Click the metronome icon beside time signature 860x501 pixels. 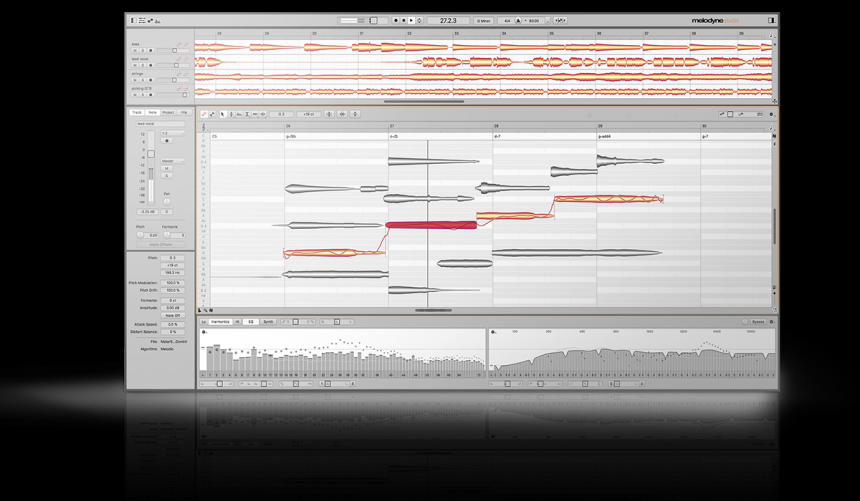pyautogui.click(x=518, y=20)
